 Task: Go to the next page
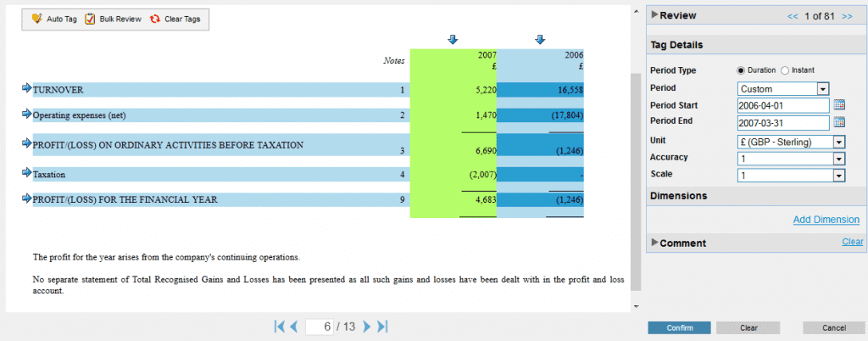click(367, 327)
